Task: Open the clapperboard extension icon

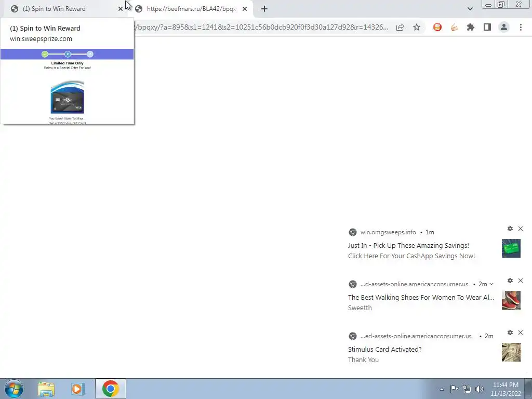Action: pos(454,27)
